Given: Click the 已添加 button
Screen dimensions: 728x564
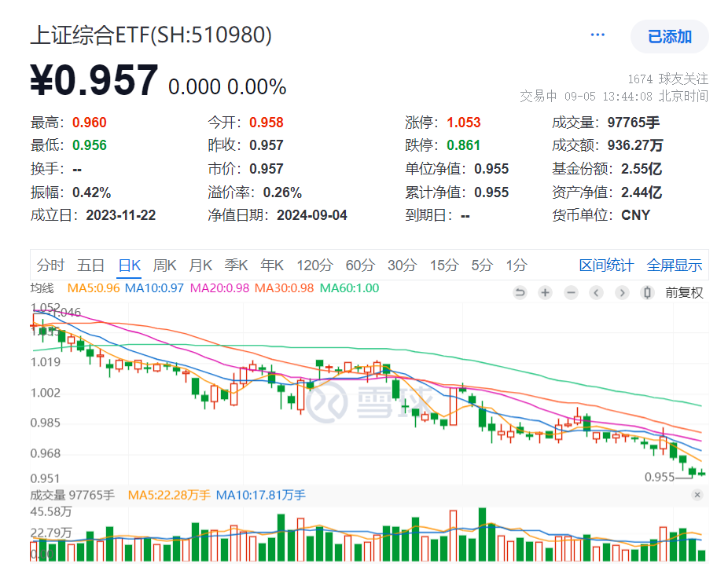Looking at the screenshot, I should 669,36.
